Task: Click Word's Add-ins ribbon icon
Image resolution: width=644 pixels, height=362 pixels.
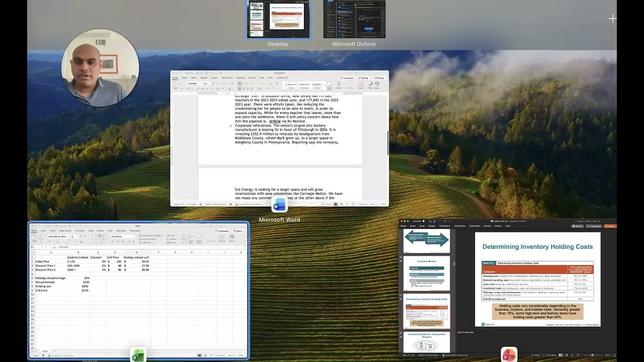Action: tap(361, 84)
